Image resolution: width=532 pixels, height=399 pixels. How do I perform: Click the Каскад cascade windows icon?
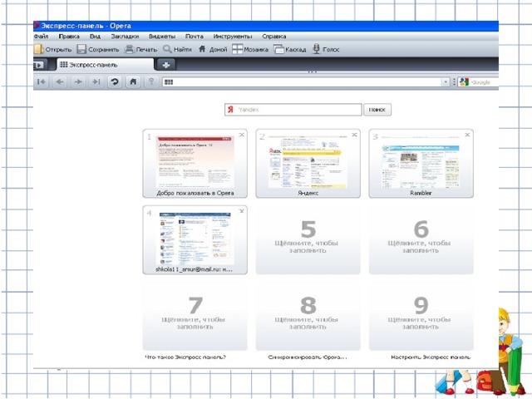pyautogui.click(x=279, y=49)
